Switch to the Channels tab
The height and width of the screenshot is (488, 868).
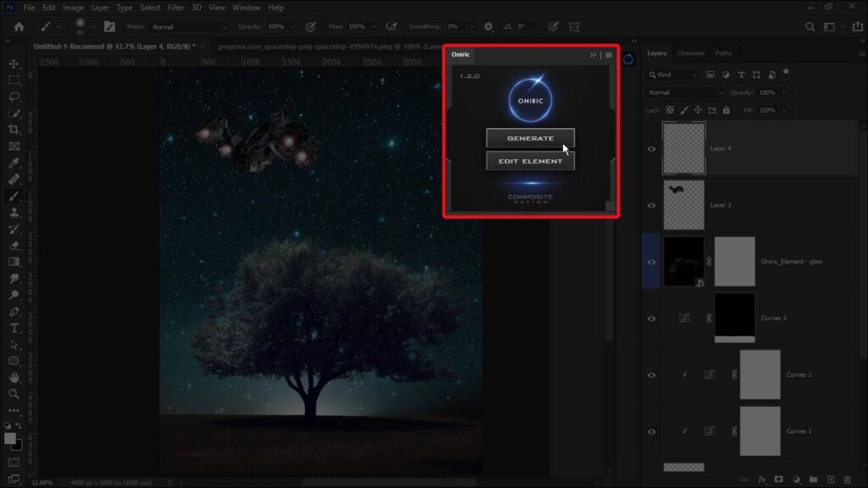click(x=690, y=53)
